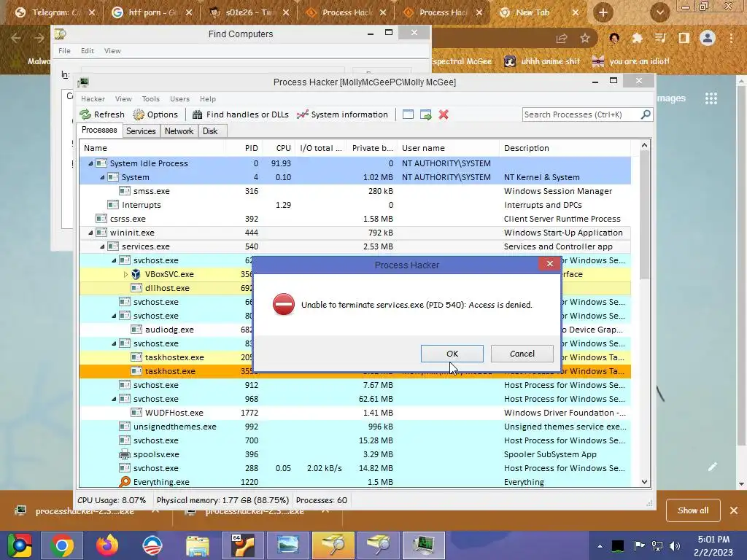Switch to the Services tab
747x560 pixels.
(141, 131)
